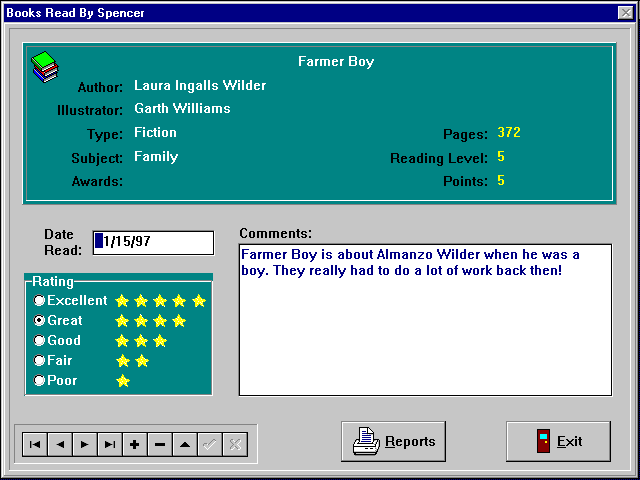The width and height of the screenshot is (640, 480).
Task: Delete the current record (minus)
Action: 160,445
